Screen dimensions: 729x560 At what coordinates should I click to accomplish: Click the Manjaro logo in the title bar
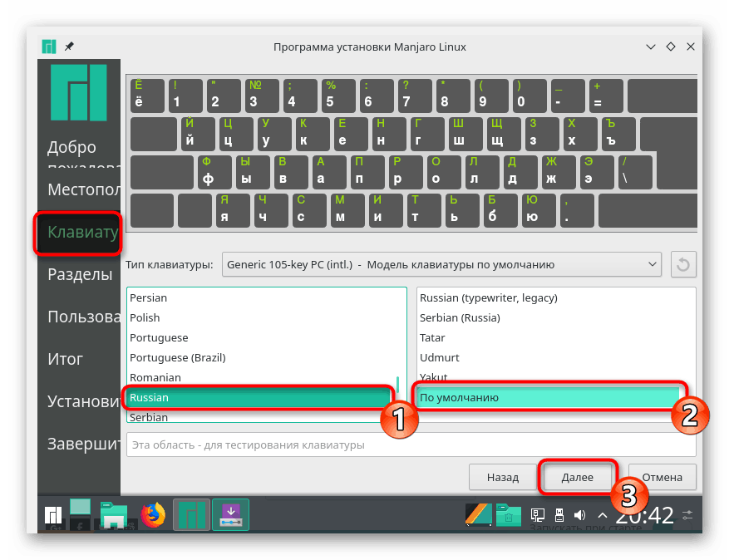(x=49, y=47)
